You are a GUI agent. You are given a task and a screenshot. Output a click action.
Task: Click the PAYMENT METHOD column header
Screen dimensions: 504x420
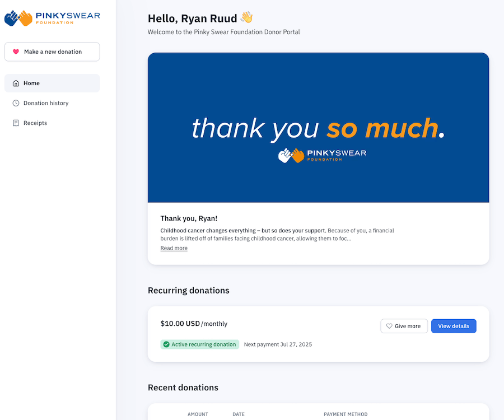tap(346, 414)
